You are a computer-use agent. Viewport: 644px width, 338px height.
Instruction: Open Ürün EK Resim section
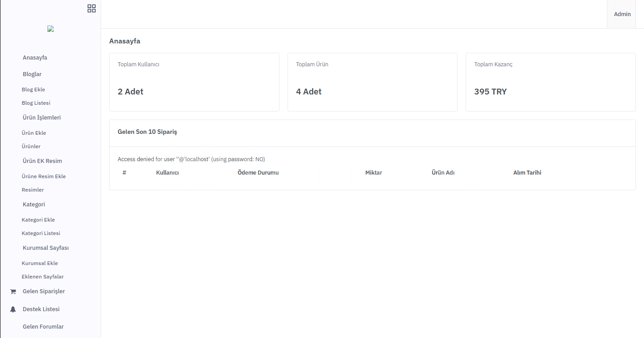pos(42,161)
